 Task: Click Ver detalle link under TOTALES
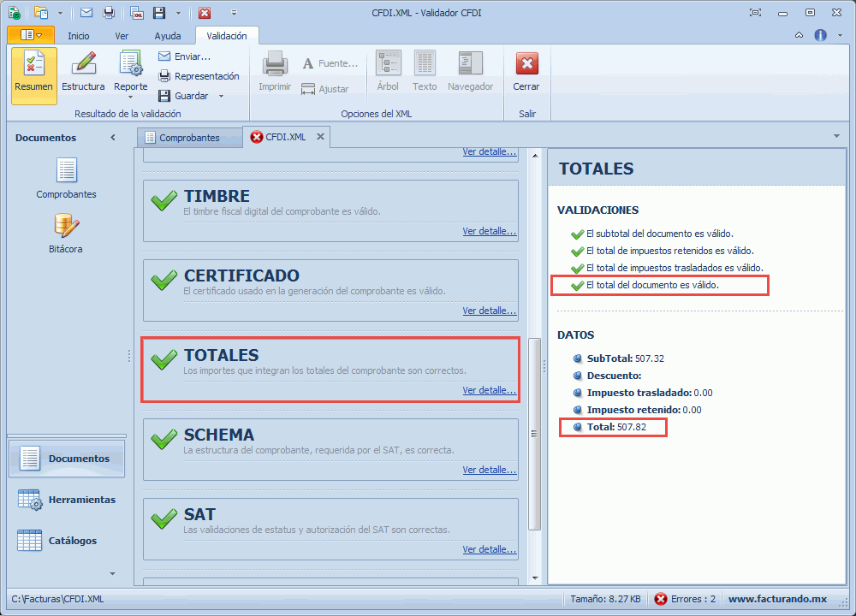(x=489, y=390)
